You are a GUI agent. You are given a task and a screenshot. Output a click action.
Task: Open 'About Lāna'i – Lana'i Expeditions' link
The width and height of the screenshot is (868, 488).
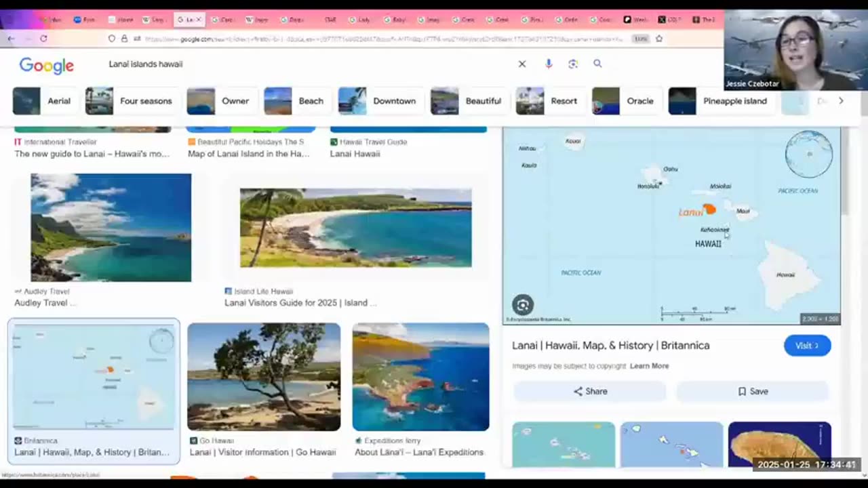419,452
